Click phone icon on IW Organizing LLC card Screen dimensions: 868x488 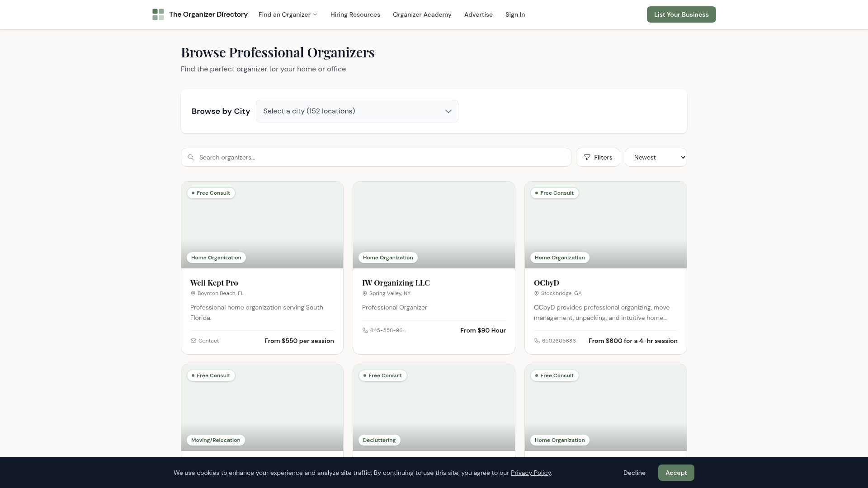(x=365, y=330)
